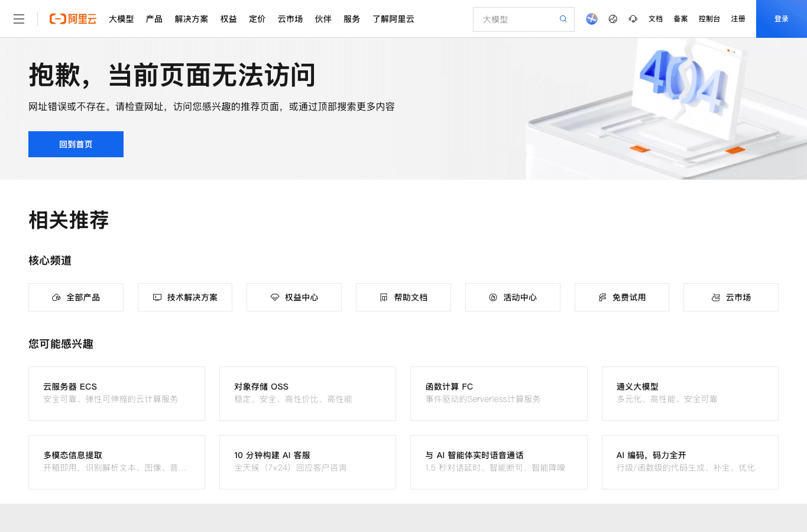
Task: Open the 了解阿里云 navigation menu
Action: (393, 19)
